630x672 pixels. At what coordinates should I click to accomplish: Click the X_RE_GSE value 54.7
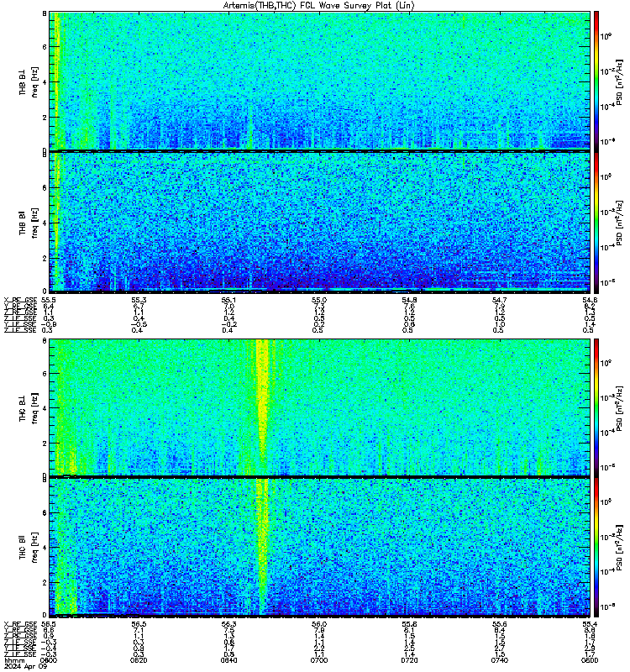point(499,300)
